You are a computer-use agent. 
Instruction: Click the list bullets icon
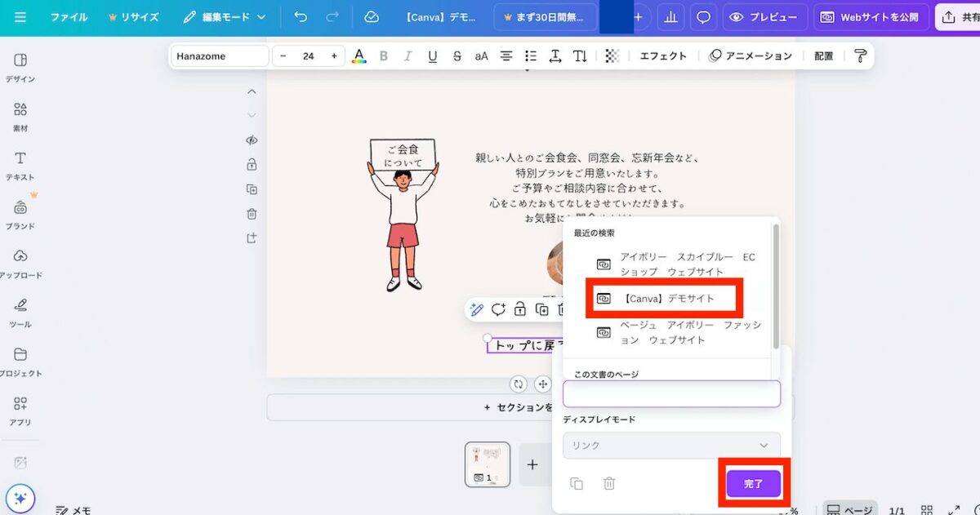point(531,56)
